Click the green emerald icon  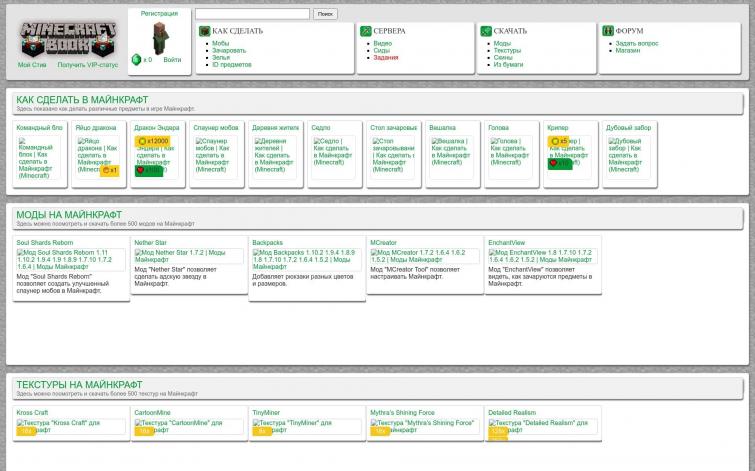[136, 59]
